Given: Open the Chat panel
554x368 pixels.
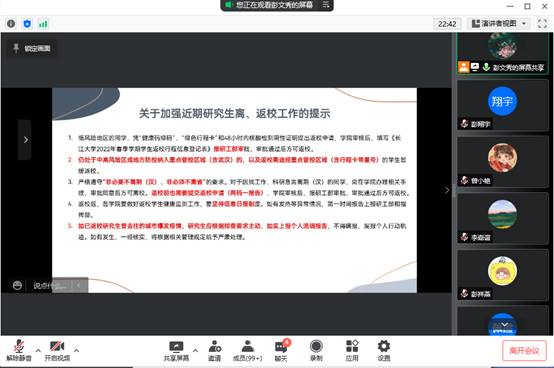Looking at the screenshot, I should click(281, 350).
